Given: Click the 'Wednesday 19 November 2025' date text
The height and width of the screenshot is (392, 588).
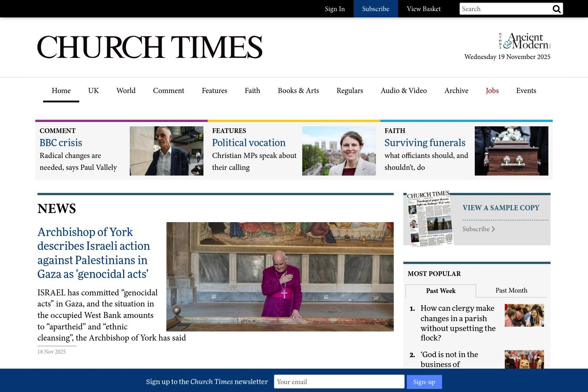Looking at the screenshot, I should (507, 57).
